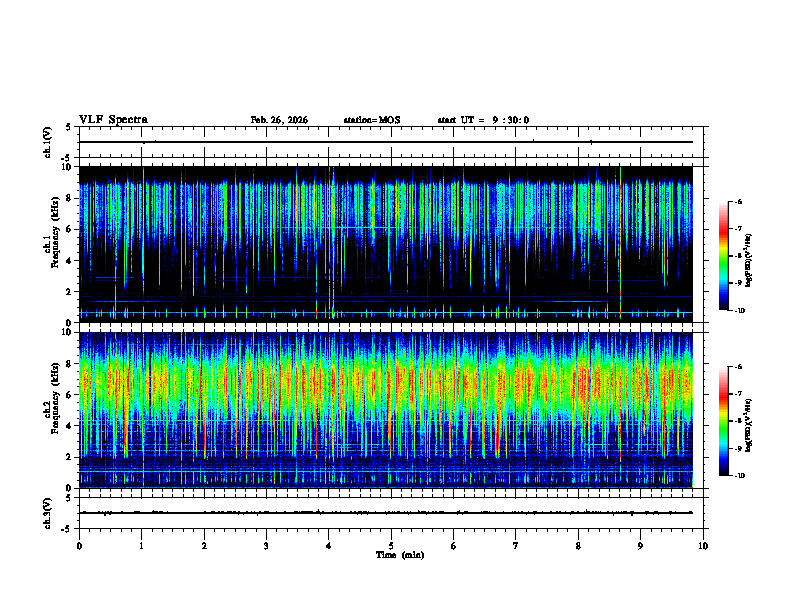Click time axis tick label "9"
The width and height of the screenshot is (792, 612).
point(640,546)
